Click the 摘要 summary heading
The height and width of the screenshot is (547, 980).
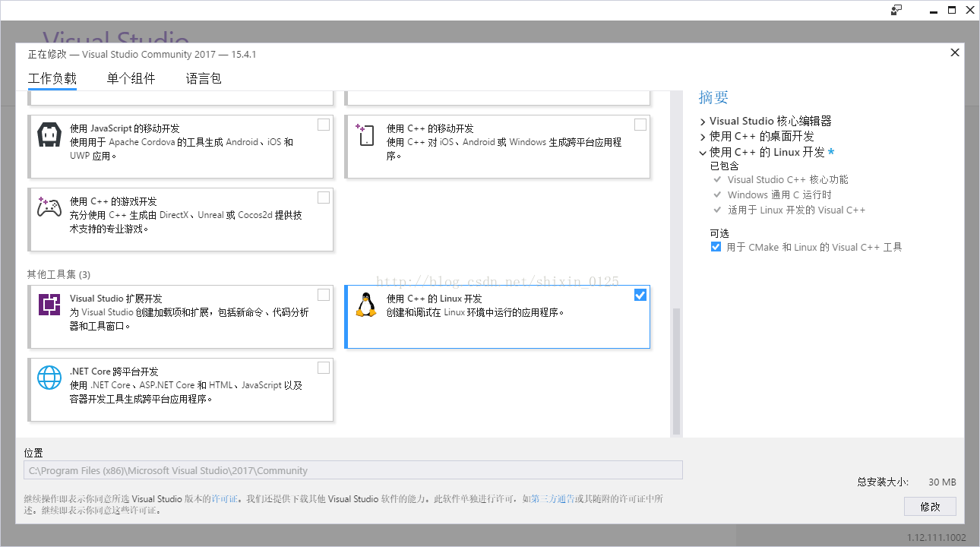pyautogui.click(x=713, y=97)
